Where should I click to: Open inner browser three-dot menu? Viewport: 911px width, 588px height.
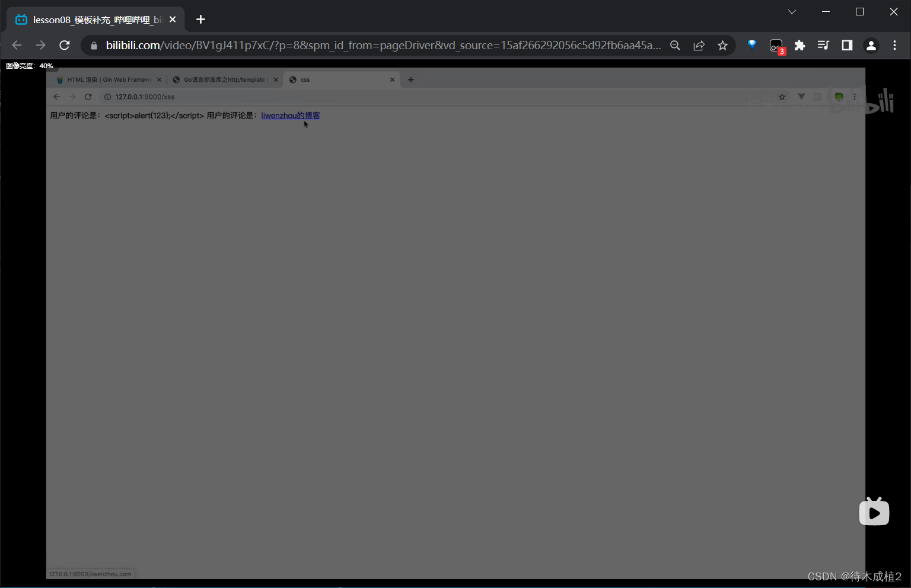point(855,97)
